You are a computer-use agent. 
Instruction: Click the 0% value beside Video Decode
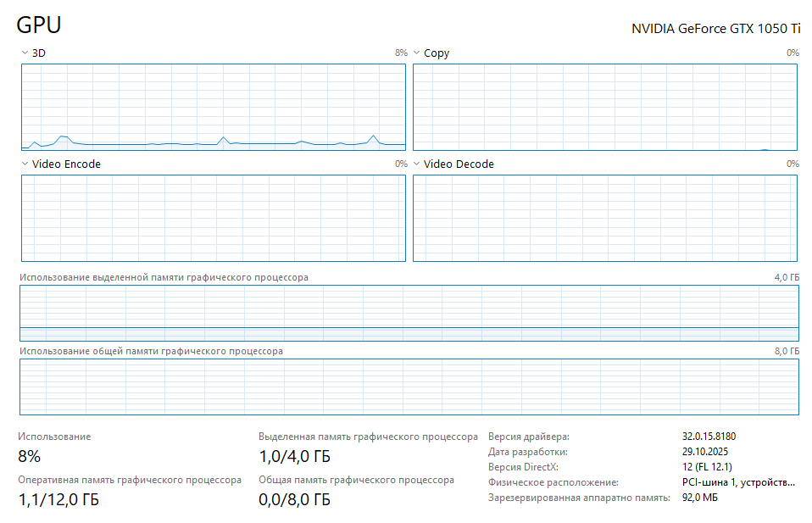pos(793,164)
